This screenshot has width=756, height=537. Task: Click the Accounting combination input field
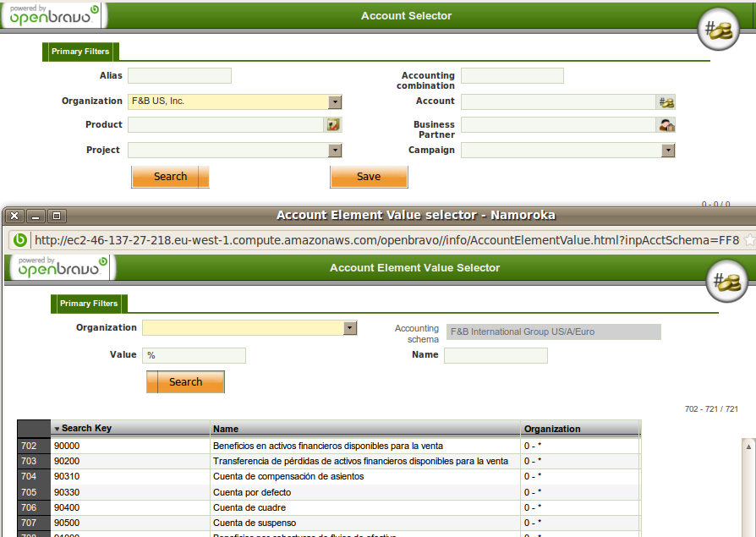coord(512,75)
